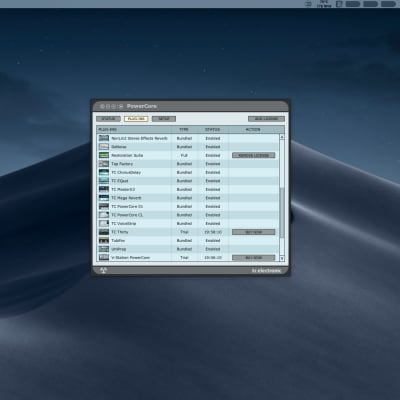Select the Restoration Suite plug-in name
The image size is (400, 400).
click(x=127, y=155)
